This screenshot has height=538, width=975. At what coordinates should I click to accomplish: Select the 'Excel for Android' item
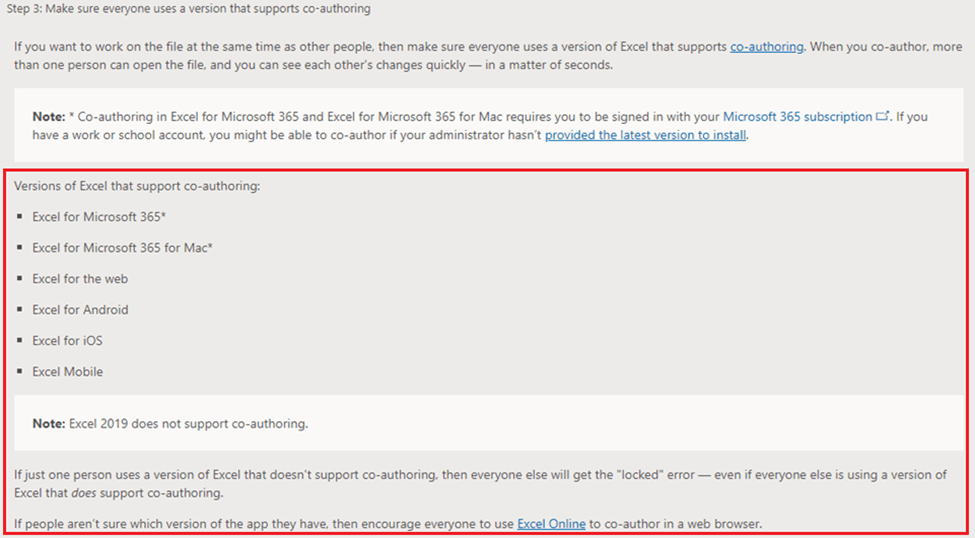80,310
